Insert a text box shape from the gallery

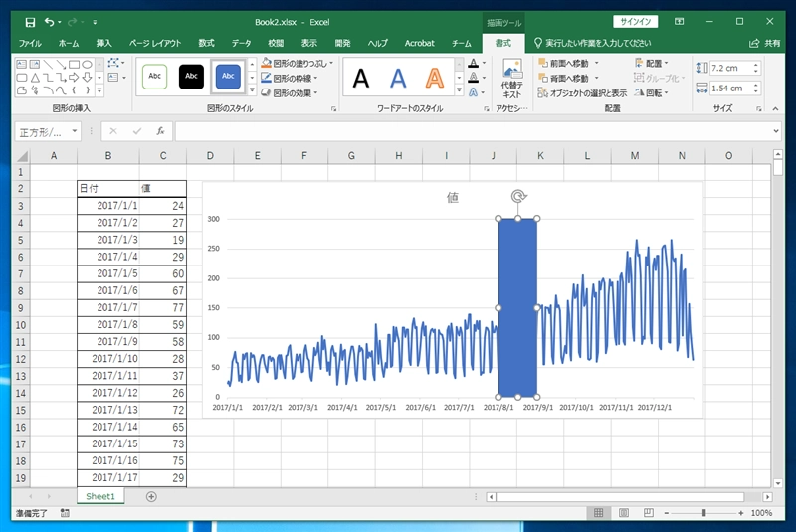click(21, 64)
